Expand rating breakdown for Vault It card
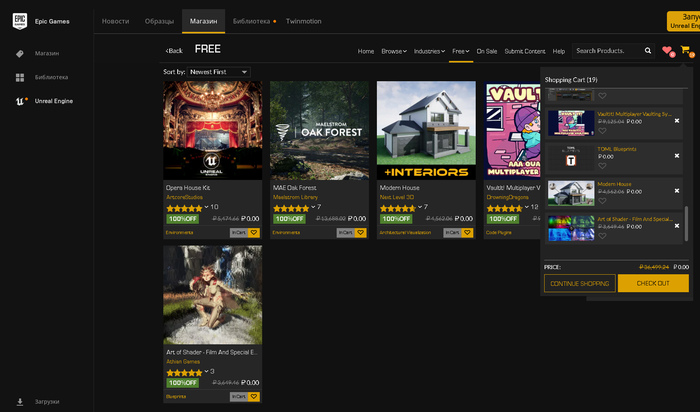700x412 pixels. coord(526,207)
